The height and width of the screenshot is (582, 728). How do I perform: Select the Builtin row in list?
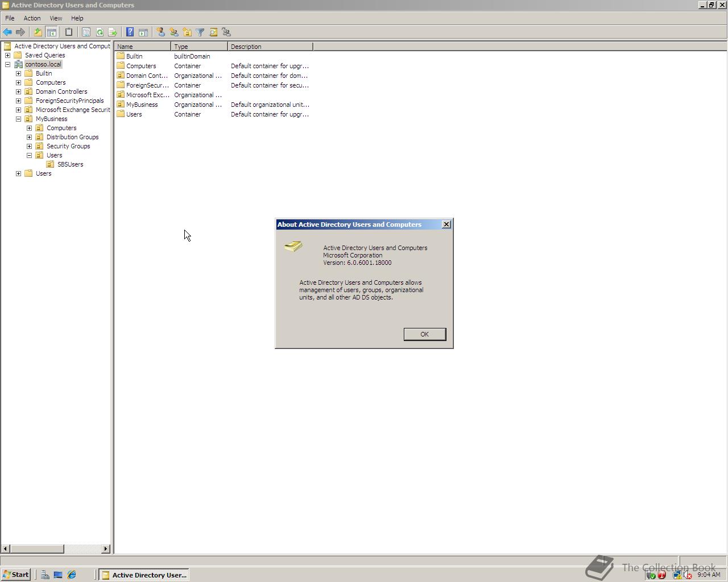[x=213, y=56]
